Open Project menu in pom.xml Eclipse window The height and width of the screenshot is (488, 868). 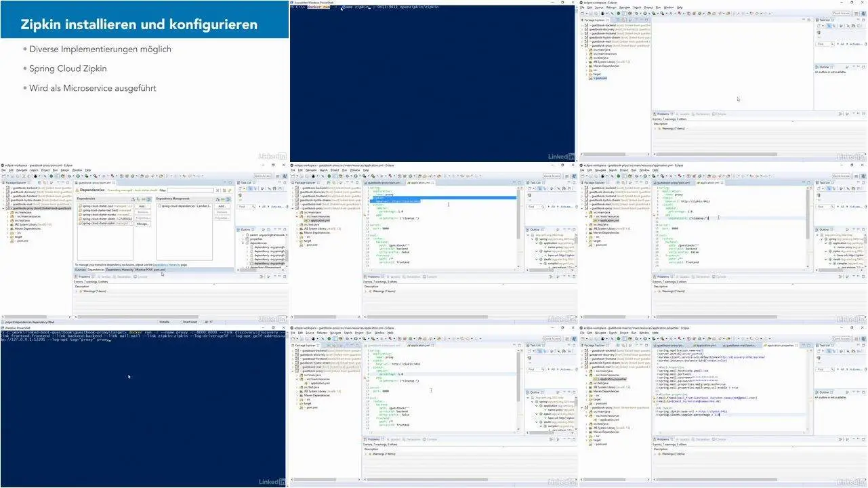tap(45, 170)
